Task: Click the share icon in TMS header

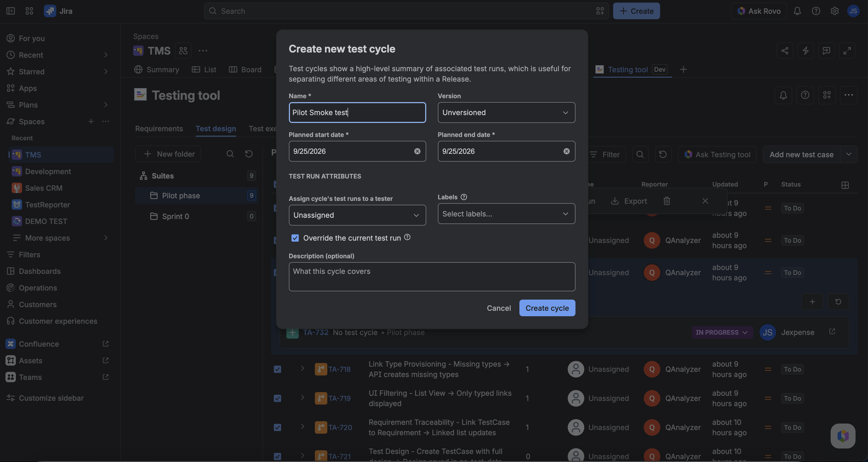Action: click(785, 51)
